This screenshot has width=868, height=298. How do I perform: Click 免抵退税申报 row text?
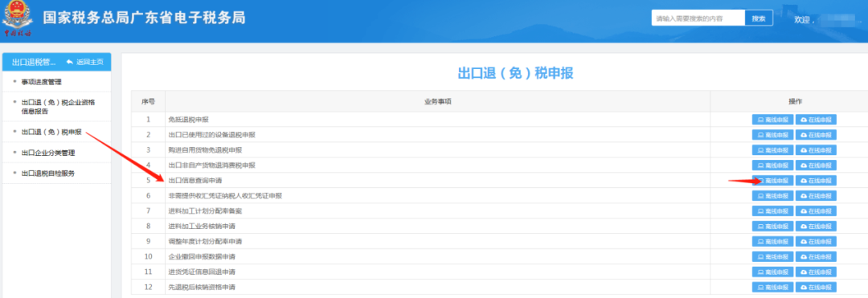point(189,120)
